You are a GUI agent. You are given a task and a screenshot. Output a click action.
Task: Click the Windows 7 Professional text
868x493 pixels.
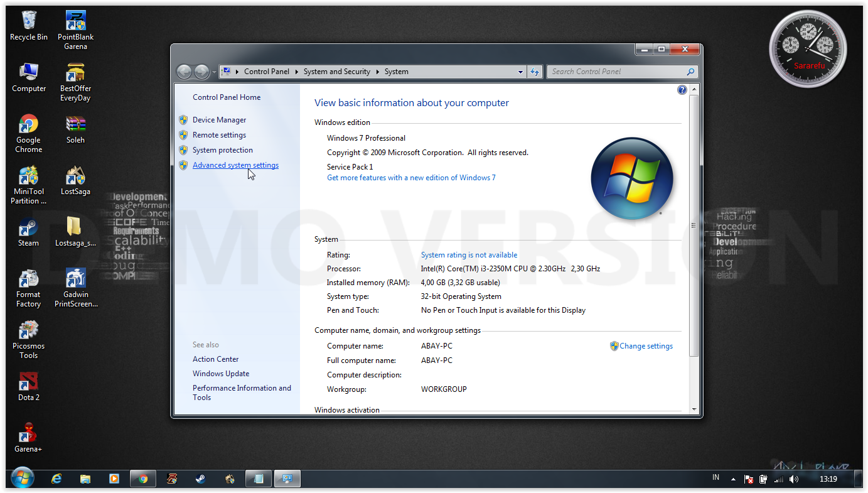tap(366, 138)
